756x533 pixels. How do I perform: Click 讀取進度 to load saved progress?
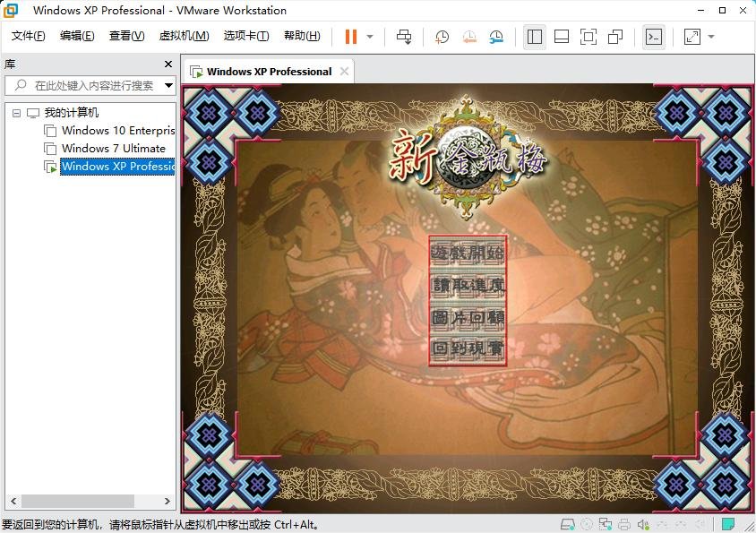pyautogui.click(x=468, y=285)
